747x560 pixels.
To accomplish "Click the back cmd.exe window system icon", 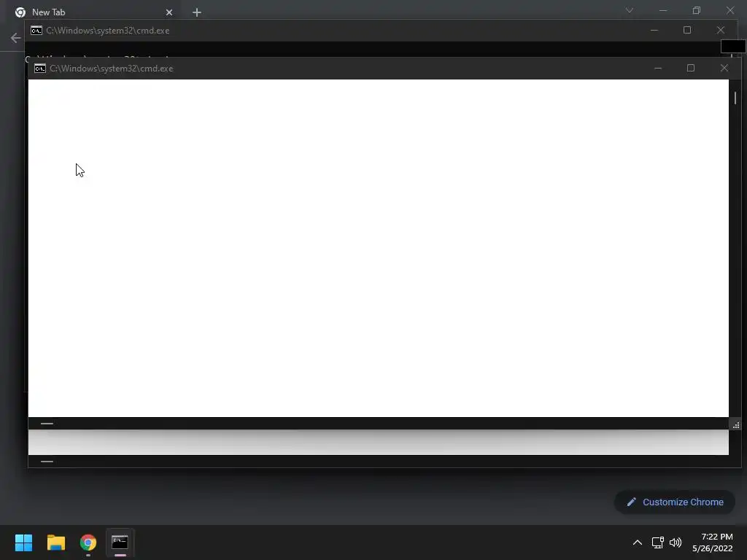I will [36, 31].
